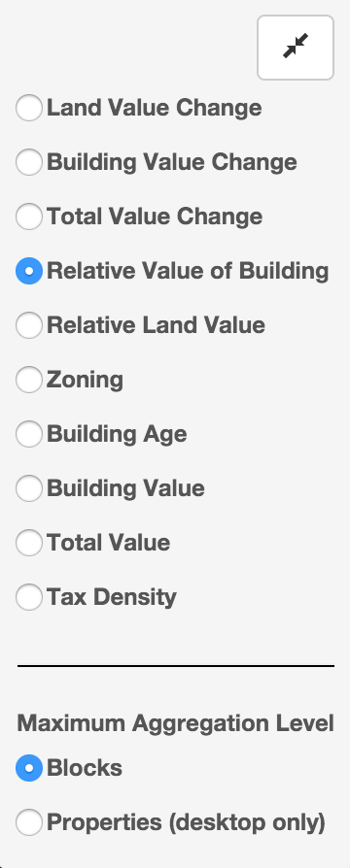This screenshot has height=868, width=350.
Task: Pick the Total Value option
Action: coord(29,543)
